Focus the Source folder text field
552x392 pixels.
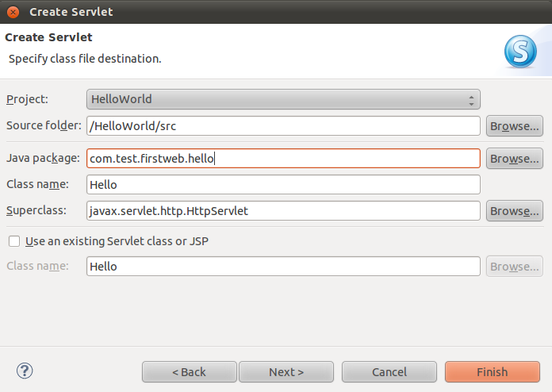coord(283,125)
